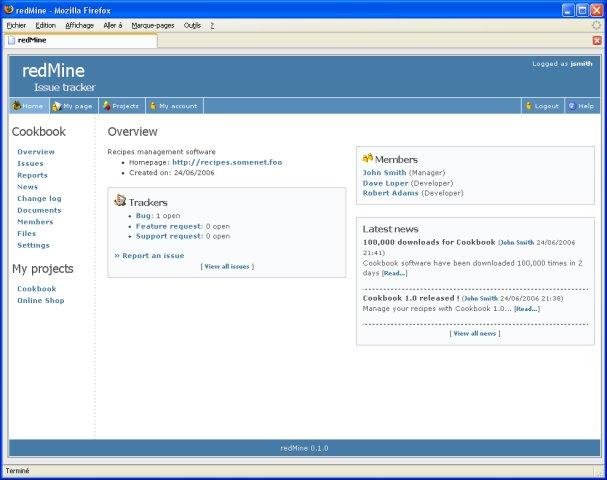Click Support request tracker link

pyautogui.click(x=169, y=236)
